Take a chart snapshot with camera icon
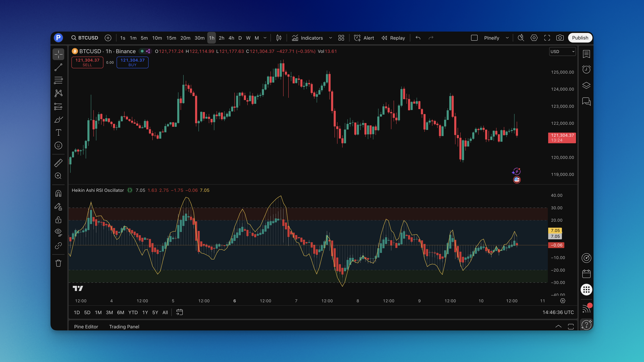This screenshot has height=362, width=644. pyautogui.click(x=560, y=38)
